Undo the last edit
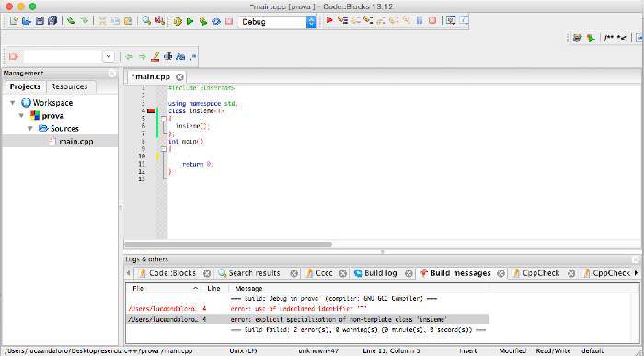 pyautogui.click(x=71, y=21)
